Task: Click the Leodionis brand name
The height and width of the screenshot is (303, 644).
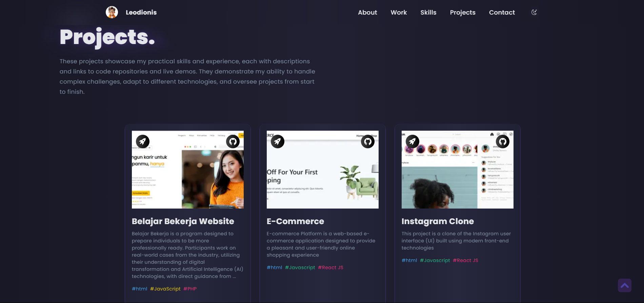Action: (141, 13)
